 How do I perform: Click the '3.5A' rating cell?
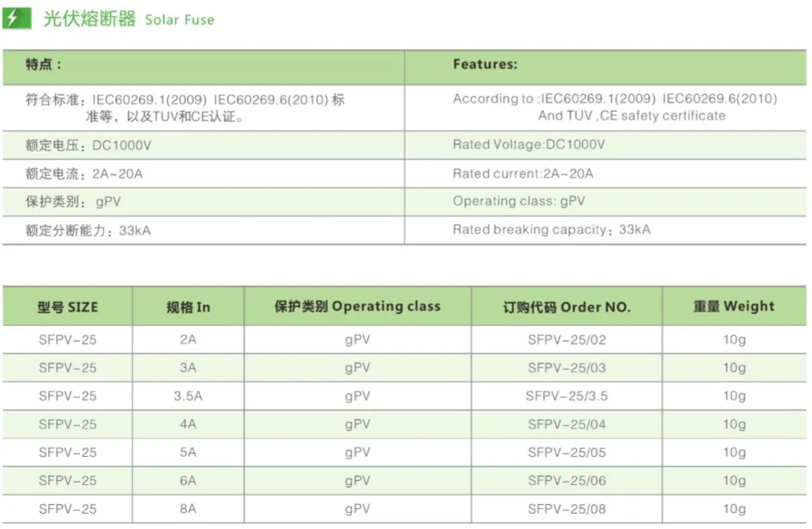click(x=188, y=396)
